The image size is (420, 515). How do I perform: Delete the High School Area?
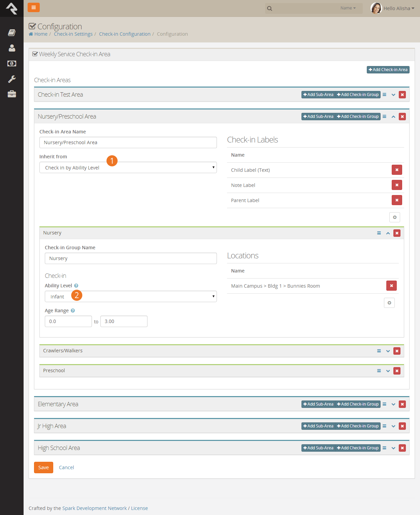[402, 448]
